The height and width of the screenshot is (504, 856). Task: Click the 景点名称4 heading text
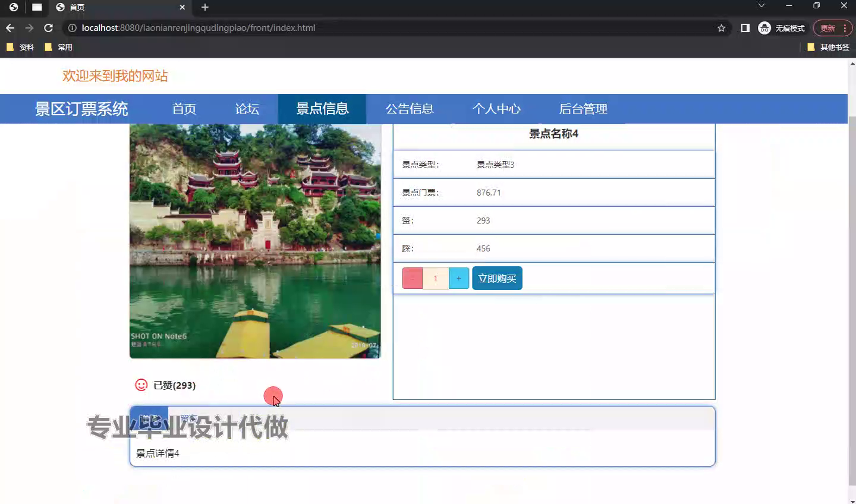tap(553, 134)
